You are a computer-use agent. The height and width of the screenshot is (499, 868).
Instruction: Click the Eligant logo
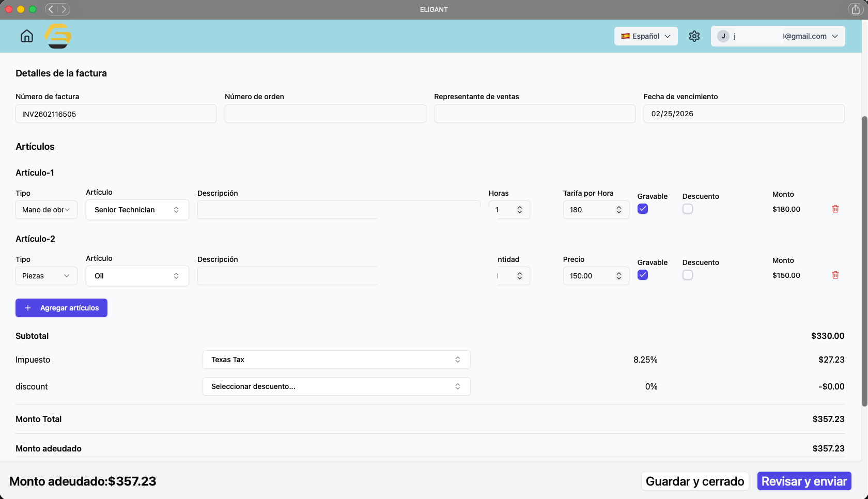pyautogui.click(x=58, y=36)
